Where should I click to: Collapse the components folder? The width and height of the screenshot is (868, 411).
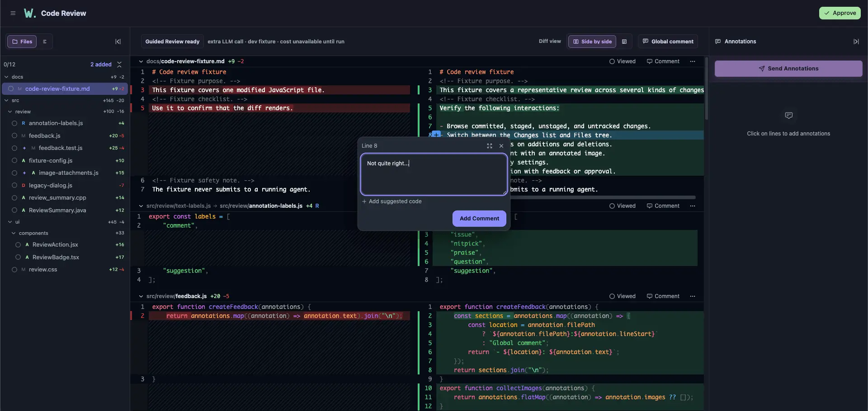point(14,234)
